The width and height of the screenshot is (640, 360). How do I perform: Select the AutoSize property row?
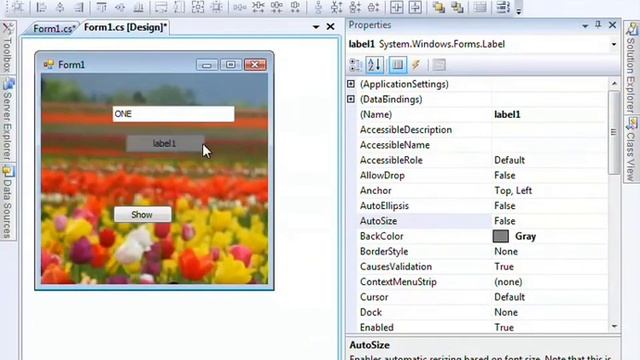482,221
